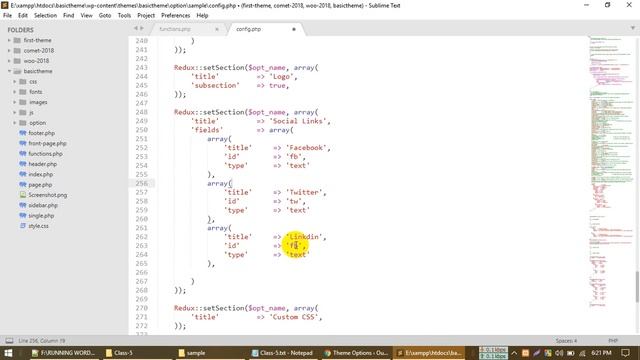Open Screenshot.png from the sidebar
This screenshot has height=360, width=640.
click(48, 195)
